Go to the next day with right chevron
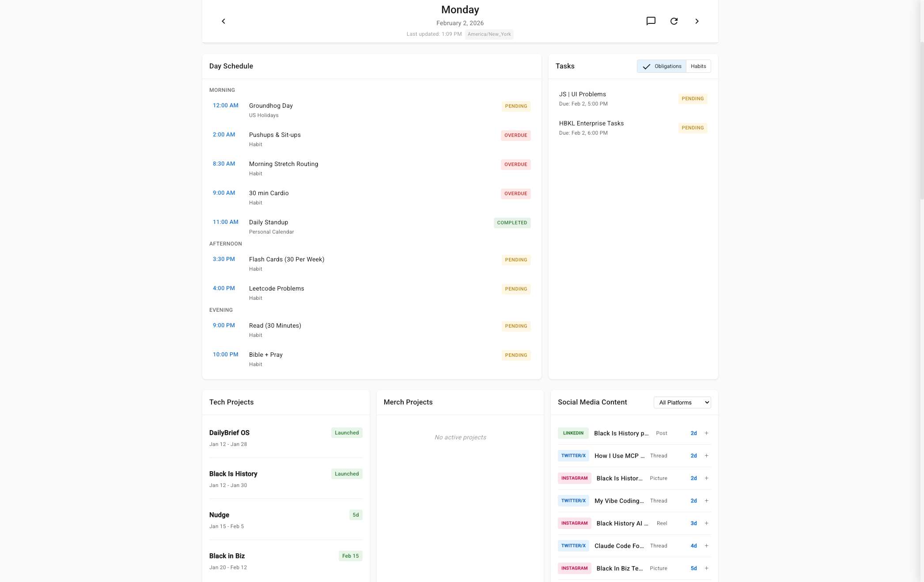Image resolution: width=924 pixels, height=582 pixels. [x=697, y=21]
